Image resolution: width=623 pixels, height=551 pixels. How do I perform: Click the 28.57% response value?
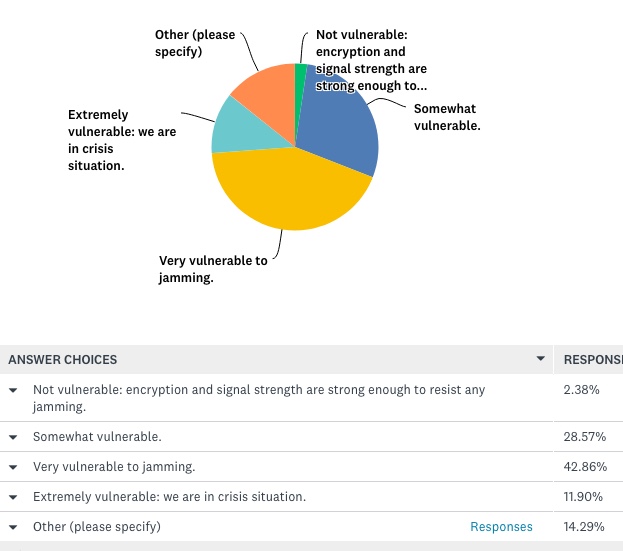pos(582,437)
